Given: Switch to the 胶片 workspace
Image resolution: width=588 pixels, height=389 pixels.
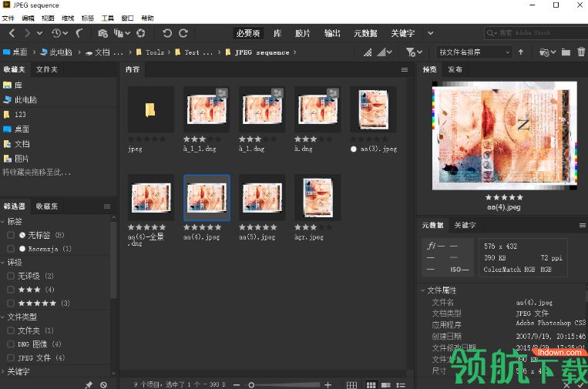Looking at the screenshot, I should click(x=302, y=33).
